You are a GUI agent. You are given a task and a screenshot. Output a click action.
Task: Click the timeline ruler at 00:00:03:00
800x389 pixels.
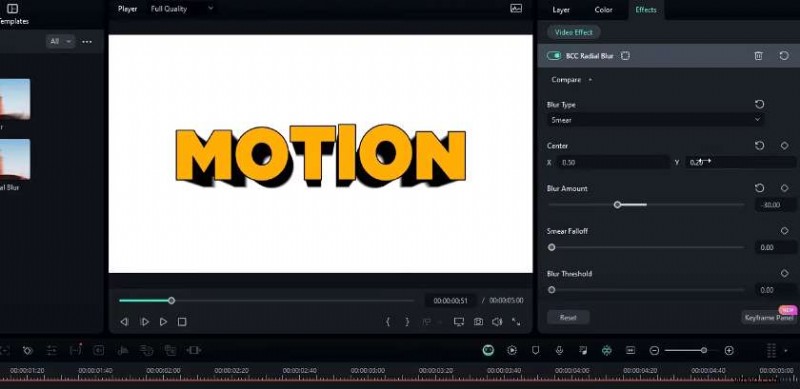pyautogui.click(x=368, y=371)
